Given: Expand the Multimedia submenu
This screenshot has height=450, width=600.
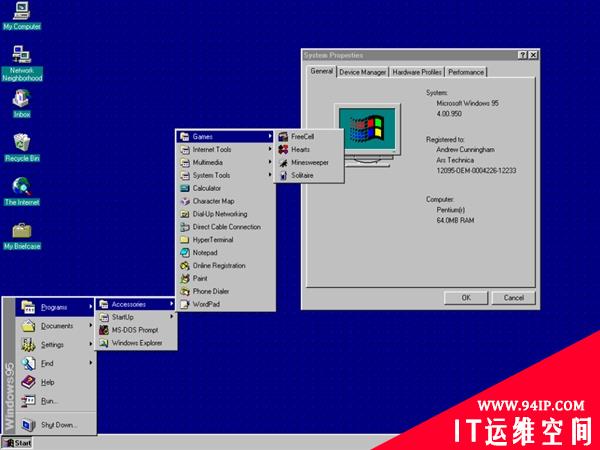Looking at the screenshot, I should (x=226, y=163).
